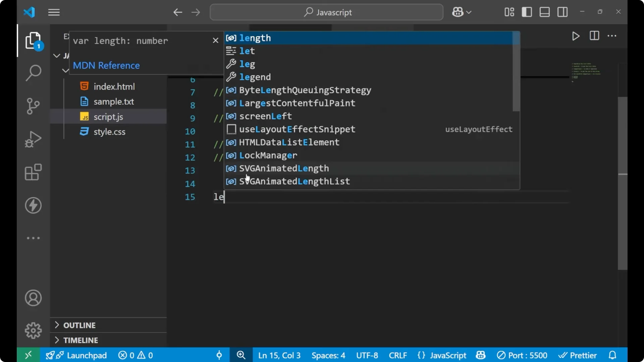The width and height of the screenshot is (644, 362).
Task: Open the MDN Reference link
Action: point(106,65)
